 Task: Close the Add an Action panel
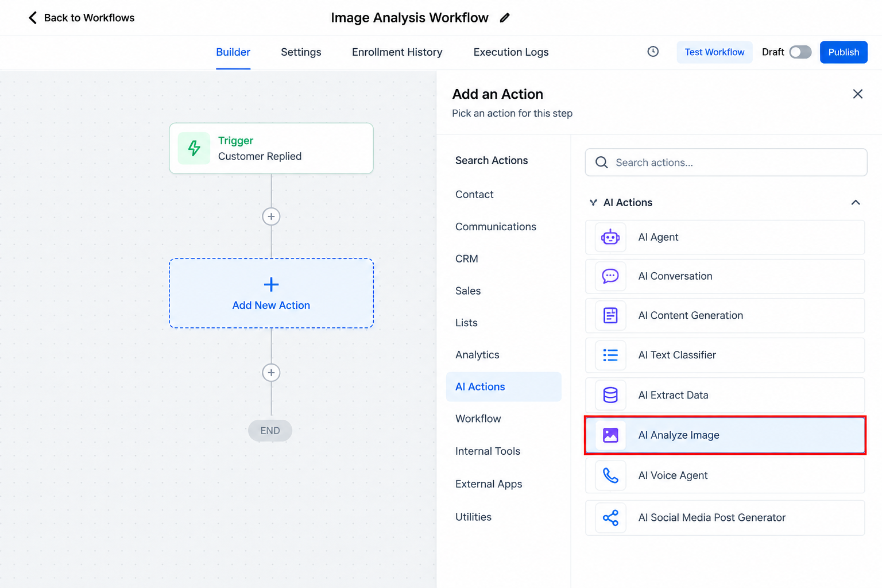(858, 94)
